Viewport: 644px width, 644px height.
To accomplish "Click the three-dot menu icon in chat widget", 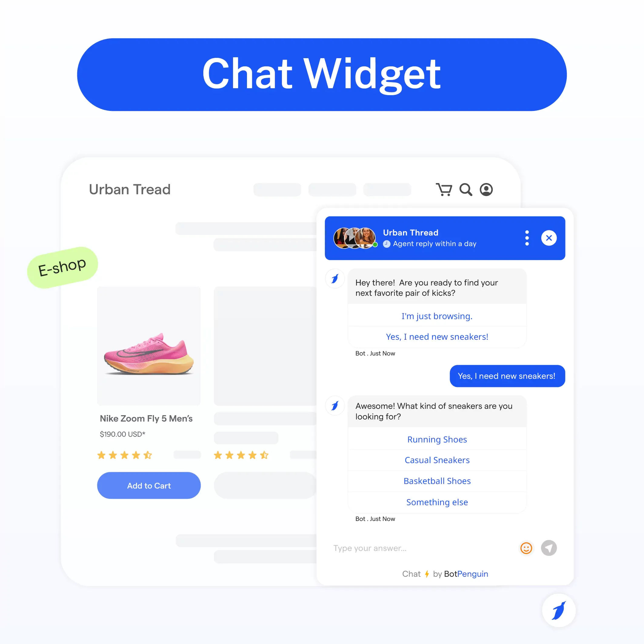I will (x=527, y=238).
